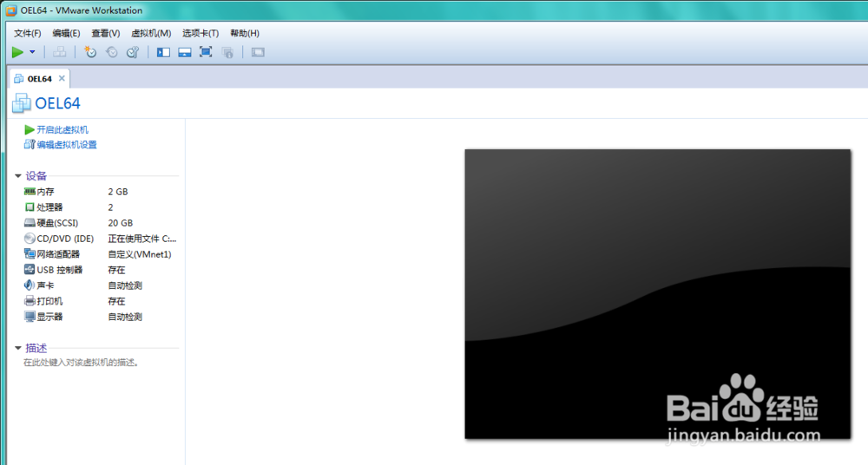Image resolution: width=868 pixels, height=465 pixels.
Task: Click the 网络适配器 network adapter icon
Action: coord(30,253)
